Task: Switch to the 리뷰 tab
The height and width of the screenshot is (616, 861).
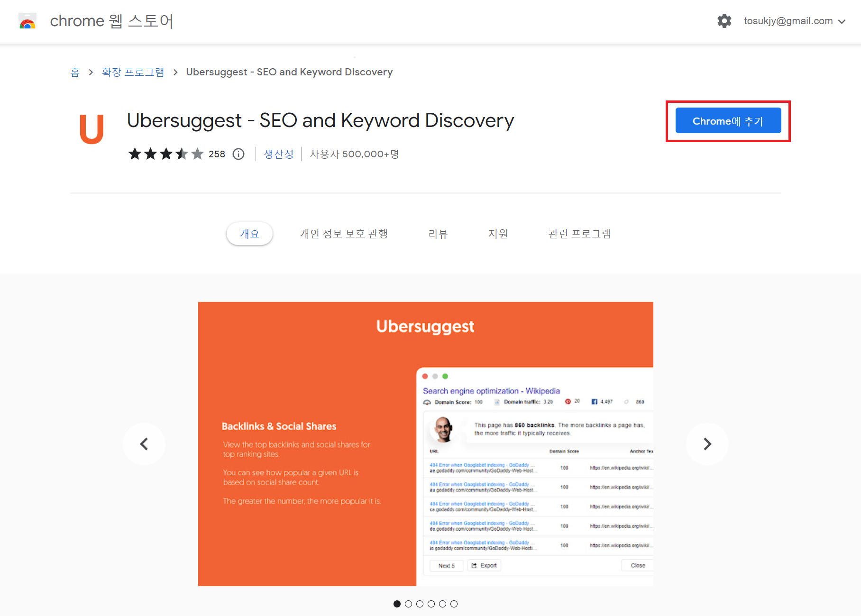Action: pos(438,234)
